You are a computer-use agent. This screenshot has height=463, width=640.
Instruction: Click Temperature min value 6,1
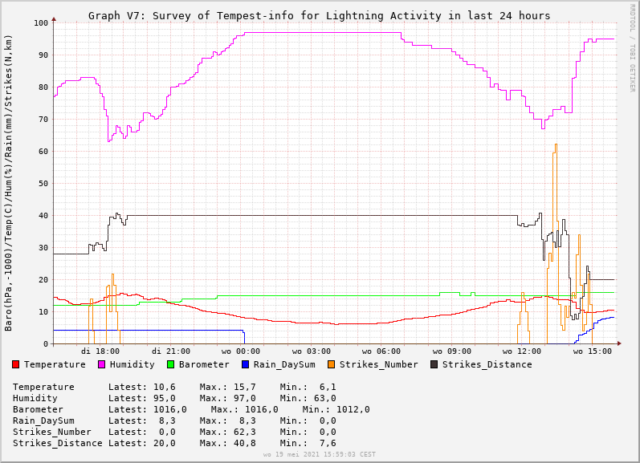[x=328, y=387]
